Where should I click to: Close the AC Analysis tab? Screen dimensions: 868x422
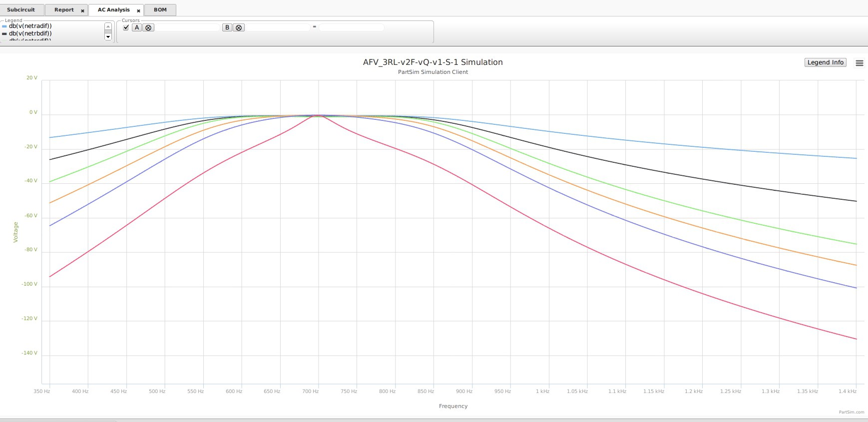pos(138,10)
